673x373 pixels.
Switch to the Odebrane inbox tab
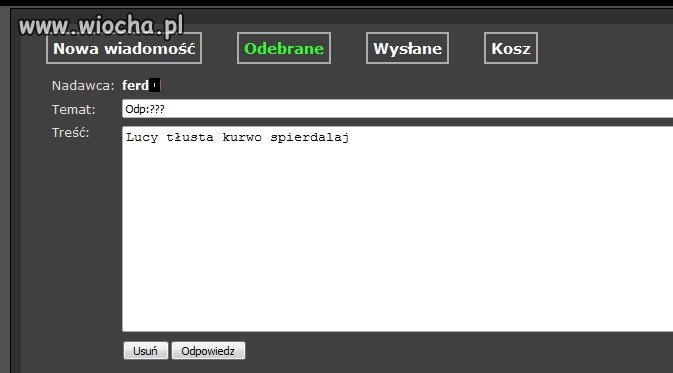coord(284,48)
